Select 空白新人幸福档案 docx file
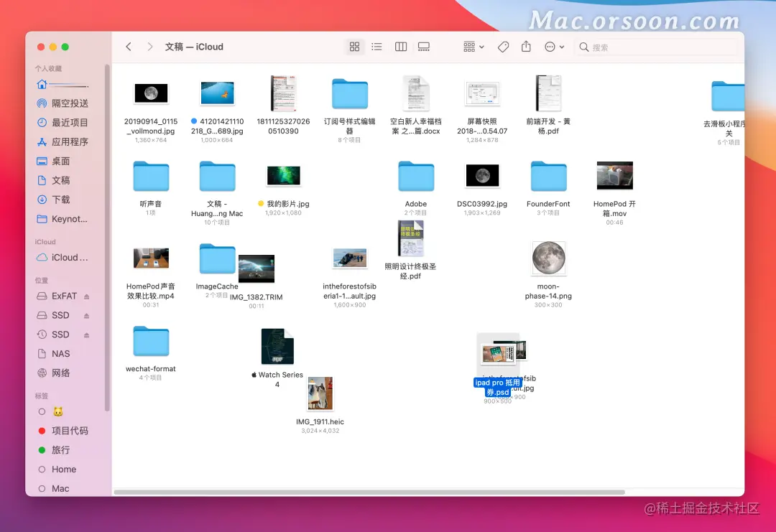 click(x=416, y=93)
